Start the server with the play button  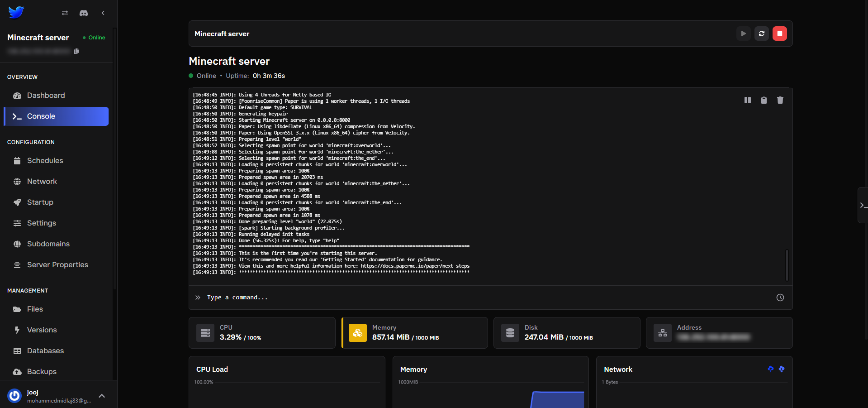pyautogui.click(x=743, y=34)
